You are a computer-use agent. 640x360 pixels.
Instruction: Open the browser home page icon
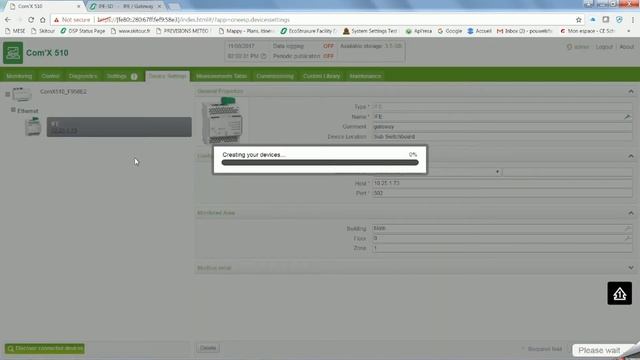(x=42, y=20)
